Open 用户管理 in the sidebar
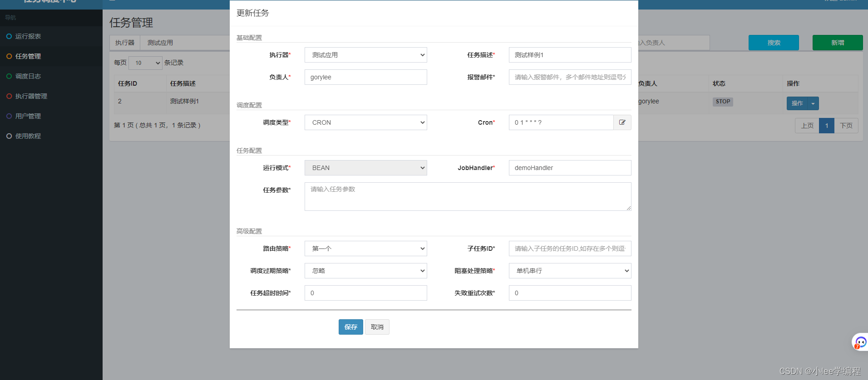 [28, 116]
